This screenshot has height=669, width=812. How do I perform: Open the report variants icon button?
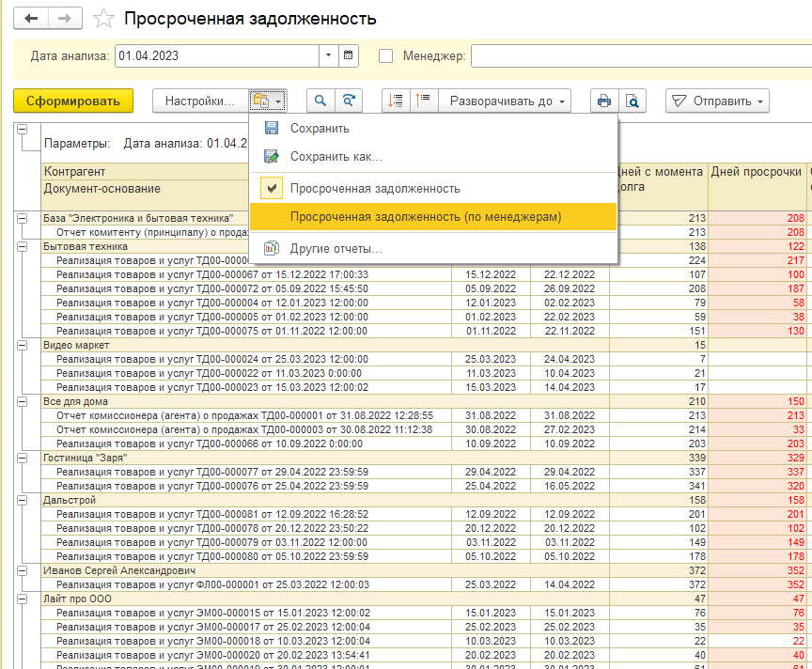tap(268, 101)
